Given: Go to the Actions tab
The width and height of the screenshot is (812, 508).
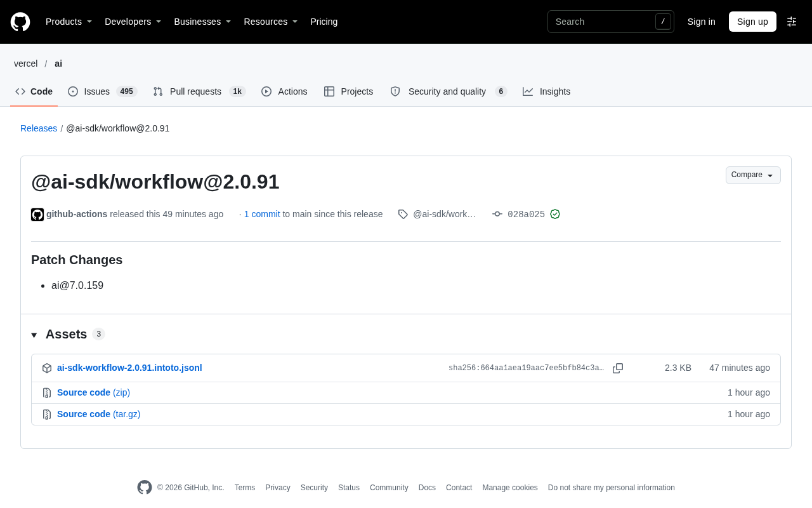Looking at the screenshot, I should (284, 91).
